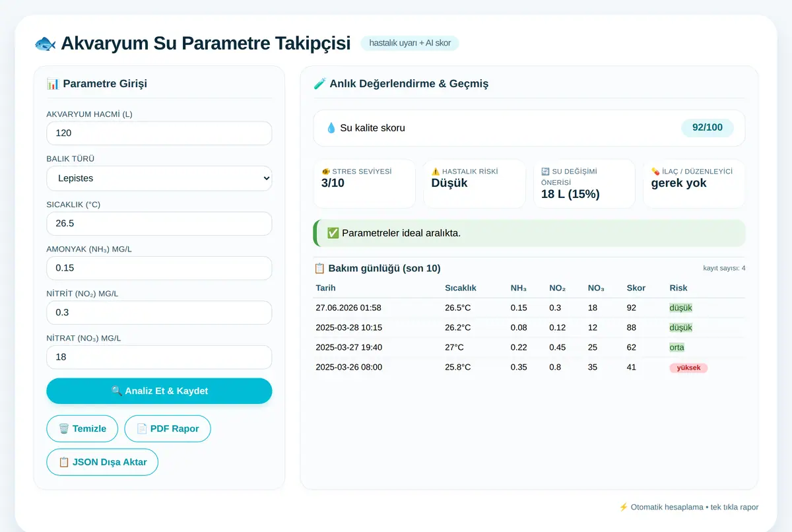Viewport: 792px width, 532px height.
Task: Click the 18 L (15%) water change value
Action: pos(570,194)
